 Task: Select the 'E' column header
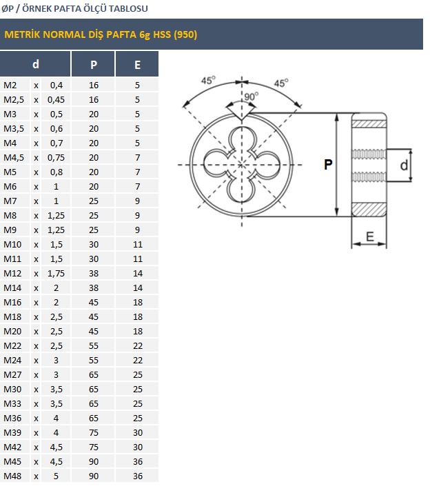coord(137,64)
